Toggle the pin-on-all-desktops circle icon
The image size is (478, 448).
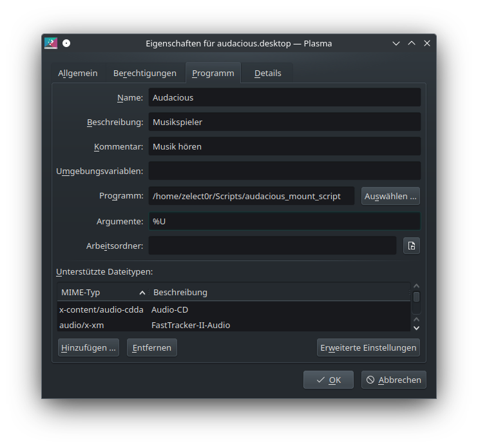(66, 43)
